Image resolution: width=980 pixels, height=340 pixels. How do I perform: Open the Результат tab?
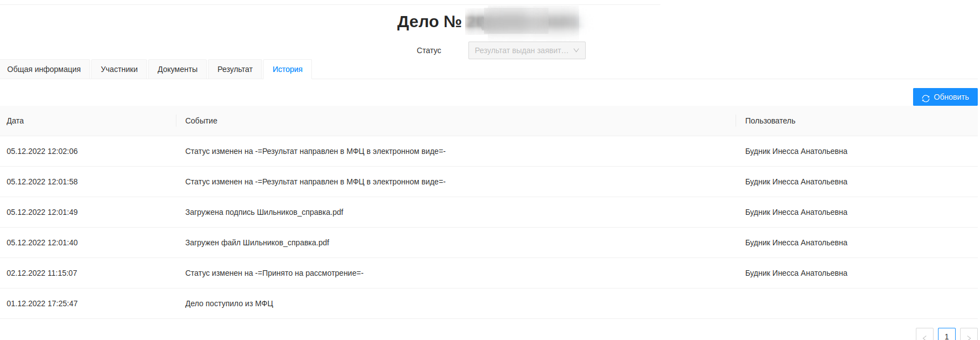[x=235, y=69]
